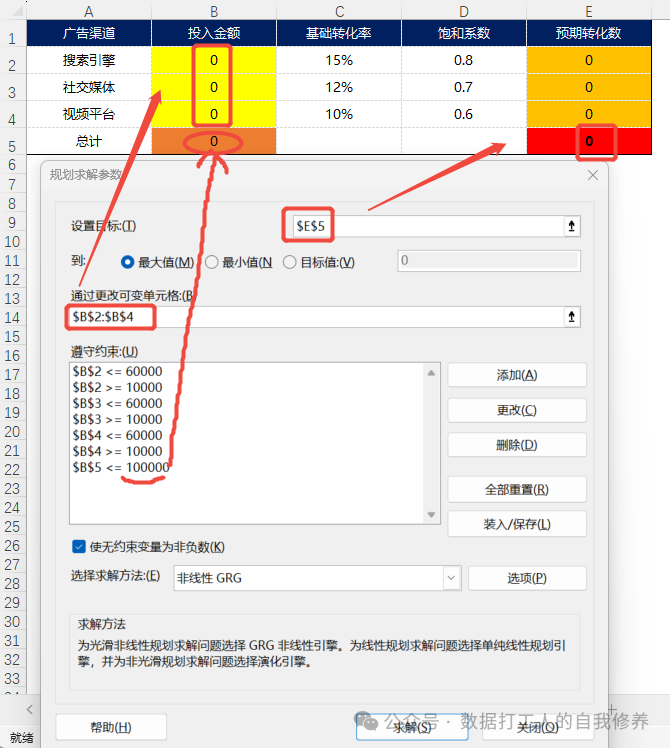
Task: Select constraint $B$4 <= 60000
Action: 117,435
